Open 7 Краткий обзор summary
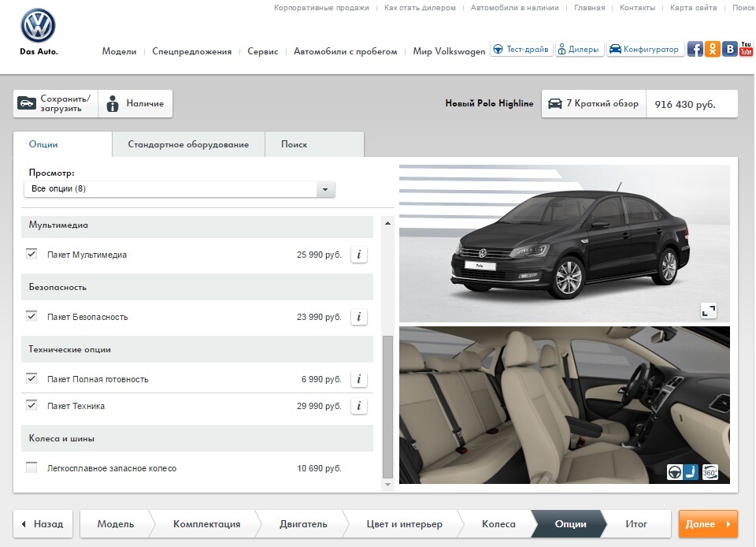Image resolution: width=756 pixels, height=547 pixels. 594,104
